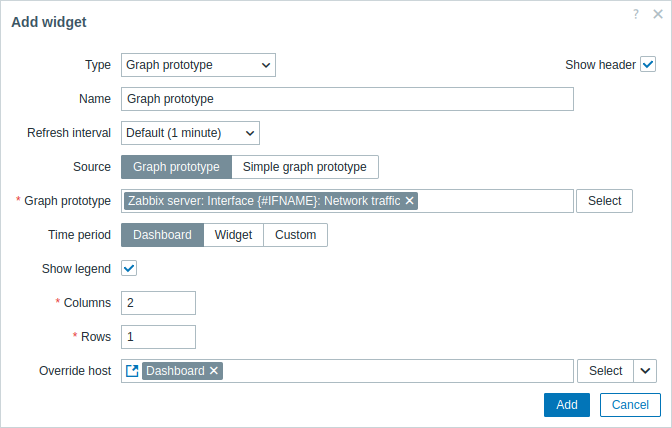
Task: Open the Type dropdown
Action: click(198, 65)
